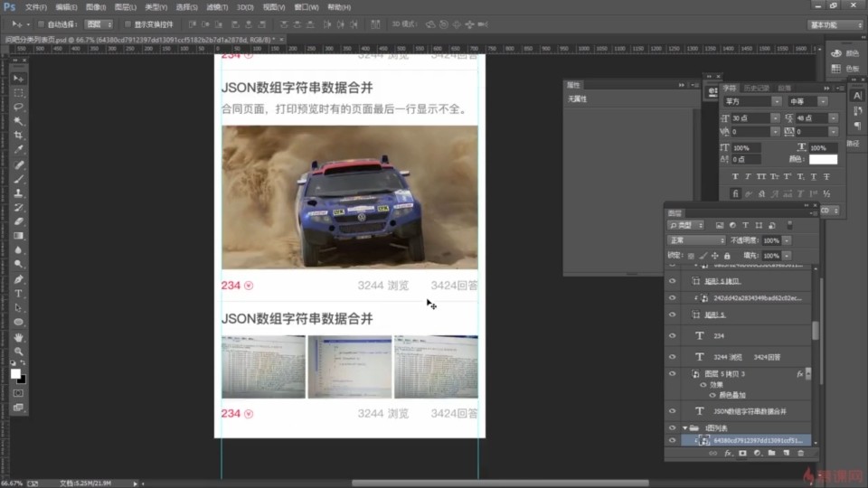Open the 基本功能 workspace dropdown
The image size is (868, 488).
835,24
